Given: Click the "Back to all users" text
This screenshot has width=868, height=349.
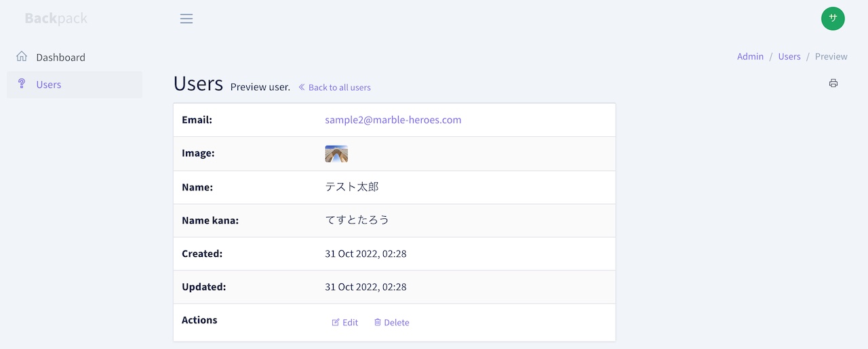Looking at the screenshot, I should [x=339, y=87].
